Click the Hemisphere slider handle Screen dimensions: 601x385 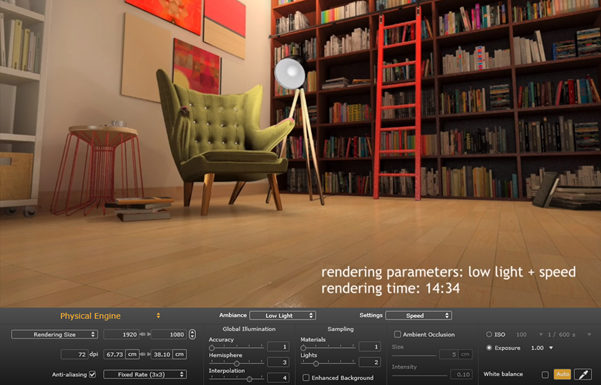coord(236,363)
